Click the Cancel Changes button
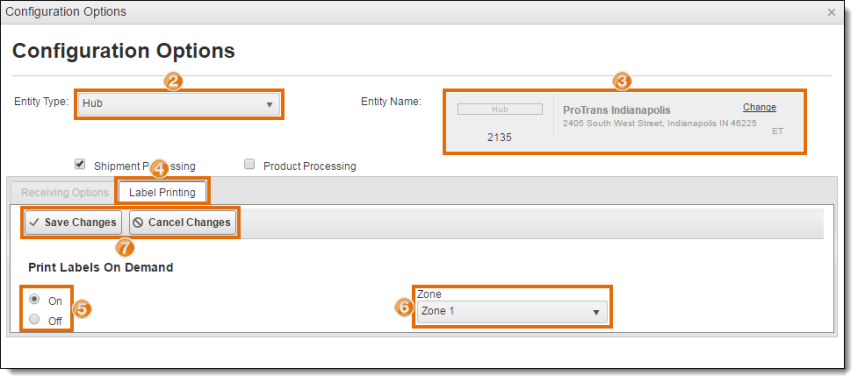 pos(182,223)
